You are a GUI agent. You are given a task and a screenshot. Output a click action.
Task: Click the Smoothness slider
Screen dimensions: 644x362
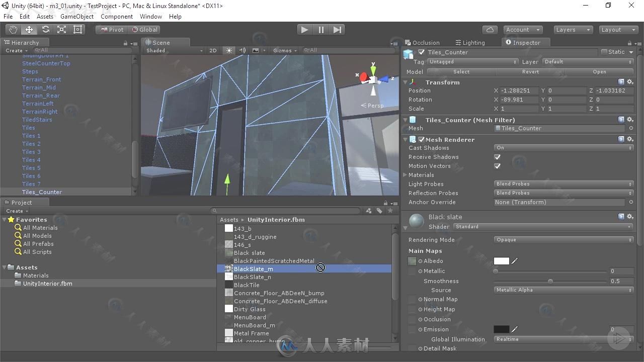[x=550, y=281]
